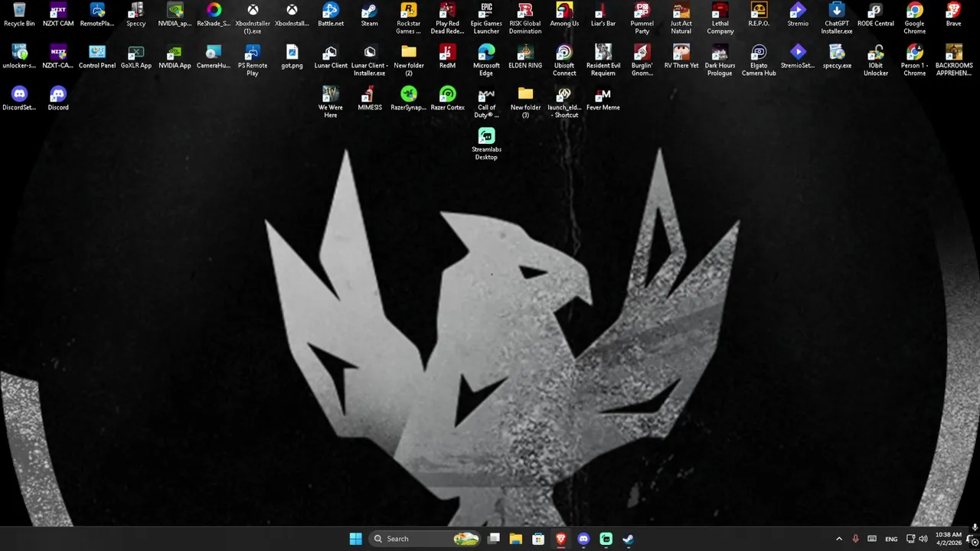Open Play Red Dead Redemption shortcut
The image size is (980, 551).
pos(447,18)
